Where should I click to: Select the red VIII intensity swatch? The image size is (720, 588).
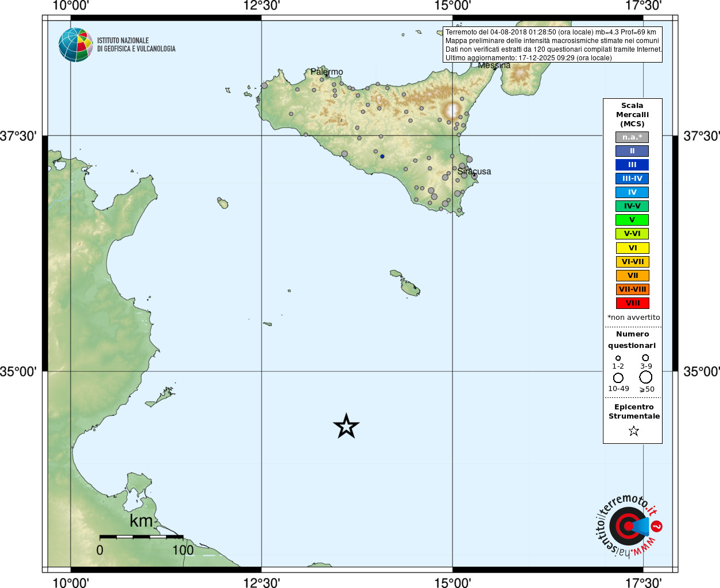tap(633, 303)
